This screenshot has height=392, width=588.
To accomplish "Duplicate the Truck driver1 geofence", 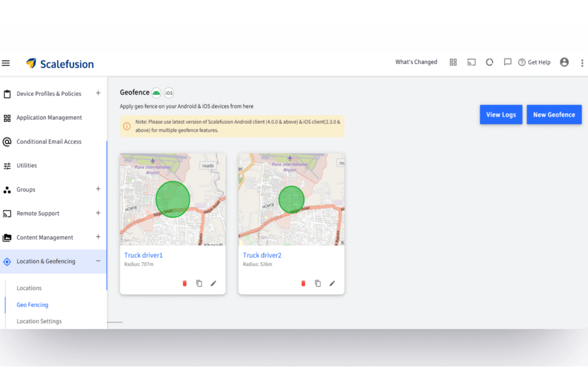I will point(199,283).
